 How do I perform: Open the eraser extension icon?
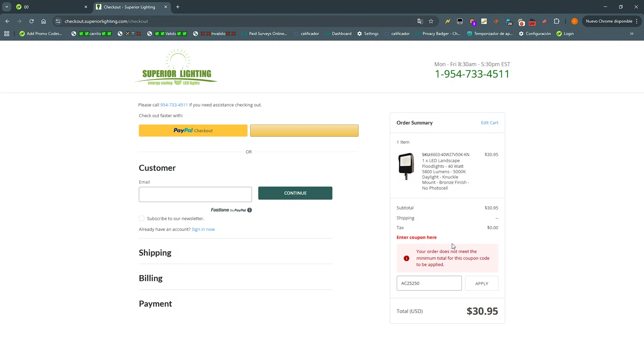(x=544, y=21)
